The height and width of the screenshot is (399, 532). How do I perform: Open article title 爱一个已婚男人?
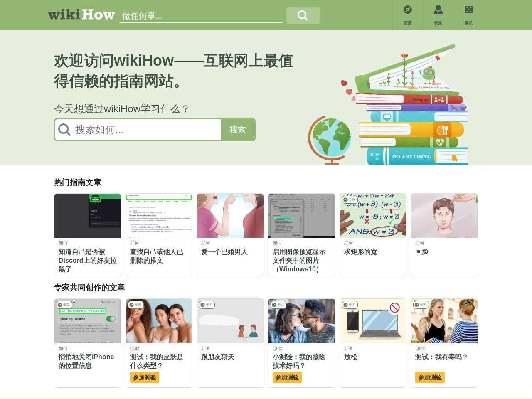[x=224, y=252]
